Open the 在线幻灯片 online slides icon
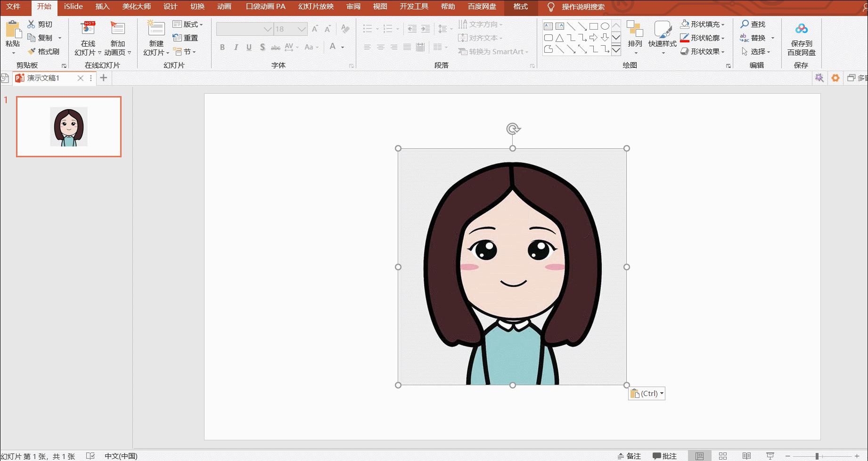The height and width of the screenshot is (461, 868). click(x=88, y=29)
